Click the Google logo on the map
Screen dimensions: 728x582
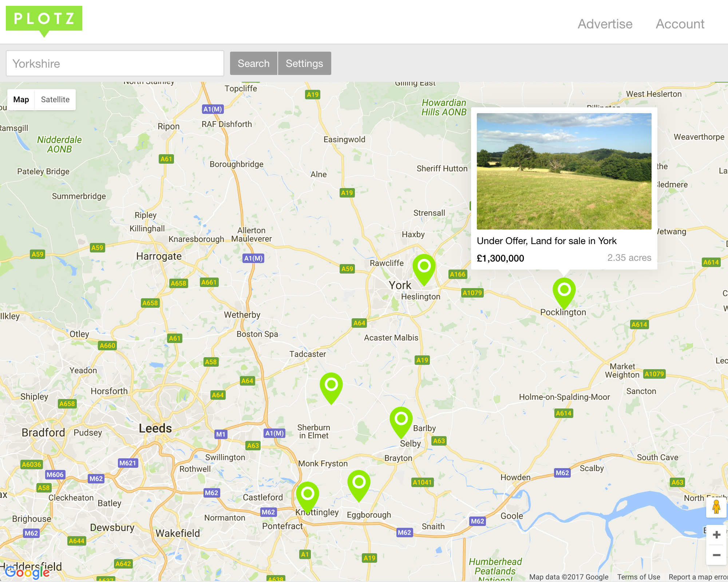point(28,573)
